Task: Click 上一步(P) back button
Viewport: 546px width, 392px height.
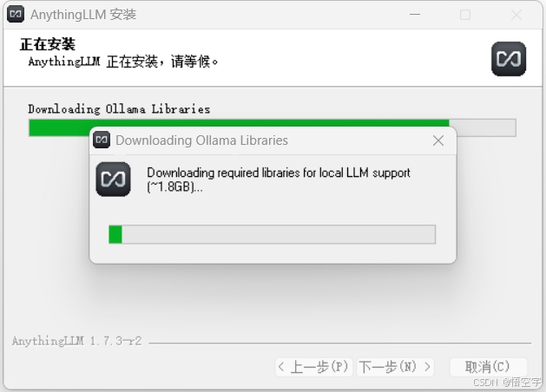Action: [313, 367]
